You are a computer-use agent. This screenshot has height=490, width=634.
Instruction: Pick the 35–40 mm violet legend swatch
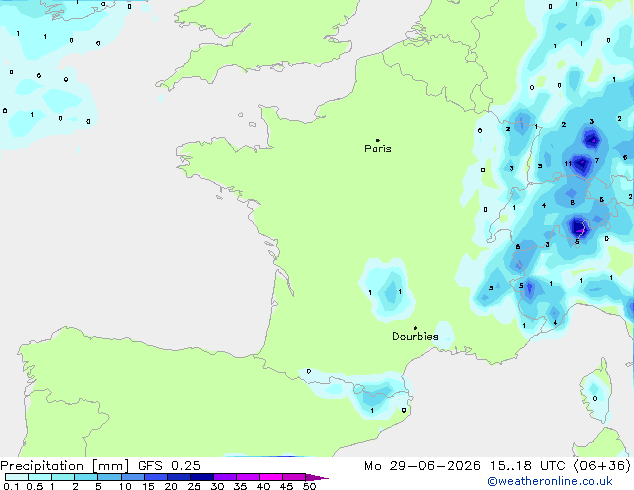click(x=248, y=477)
